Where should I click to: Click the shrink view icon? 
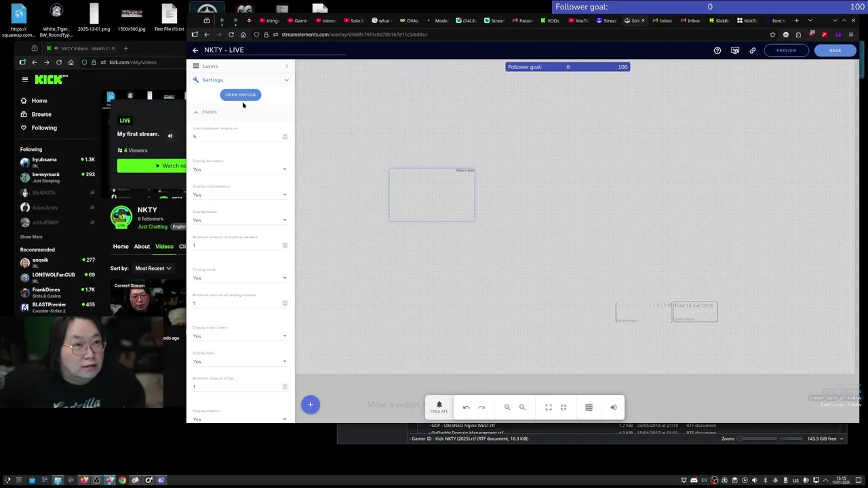564,407
